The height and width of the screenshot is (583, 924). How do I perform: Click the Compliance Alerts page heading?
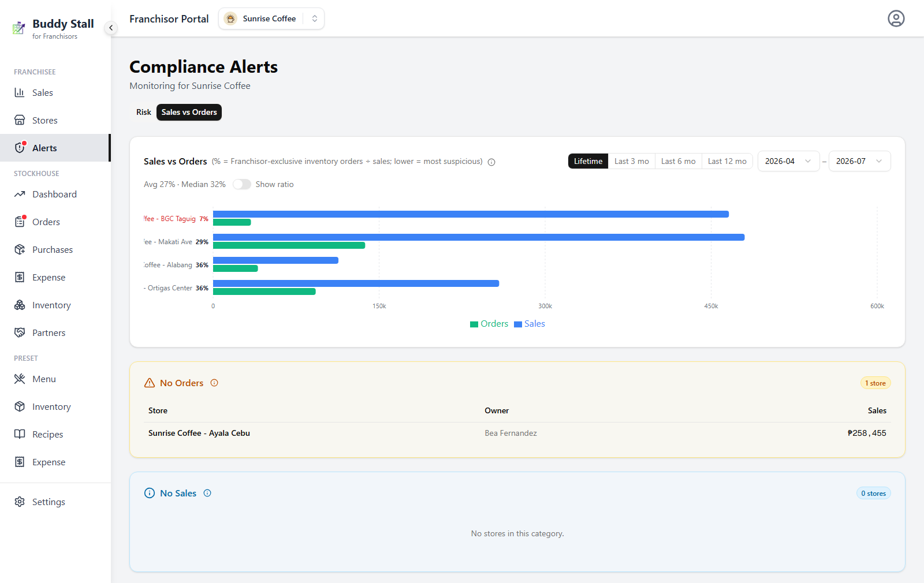(203, 67)
